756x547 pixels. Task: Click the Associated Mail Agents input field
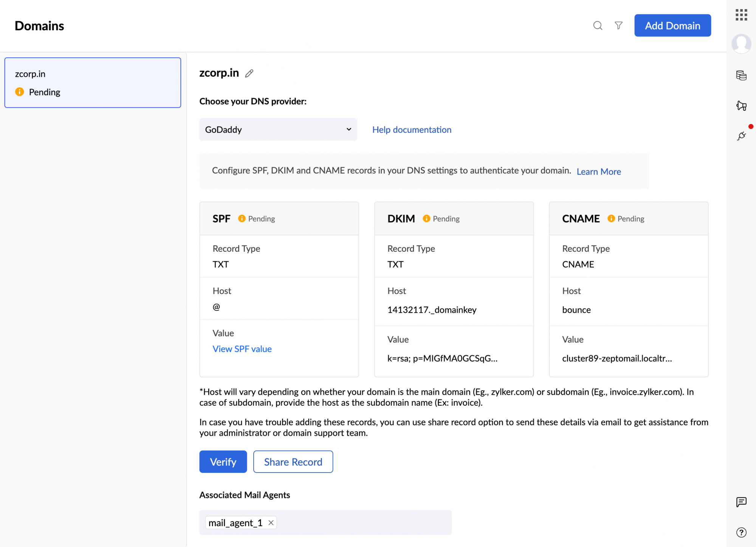[x=363, y=523]
